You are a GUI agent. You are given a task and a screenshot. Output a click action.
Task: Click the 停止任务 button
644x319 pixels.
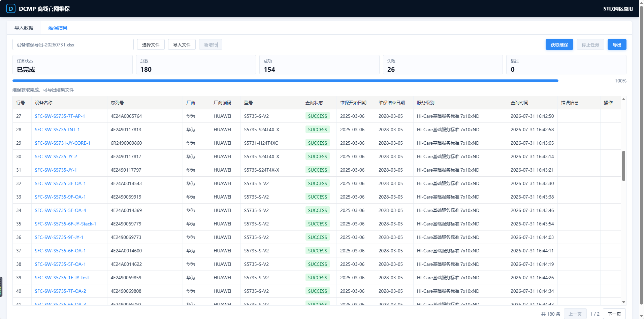(590, 44)
